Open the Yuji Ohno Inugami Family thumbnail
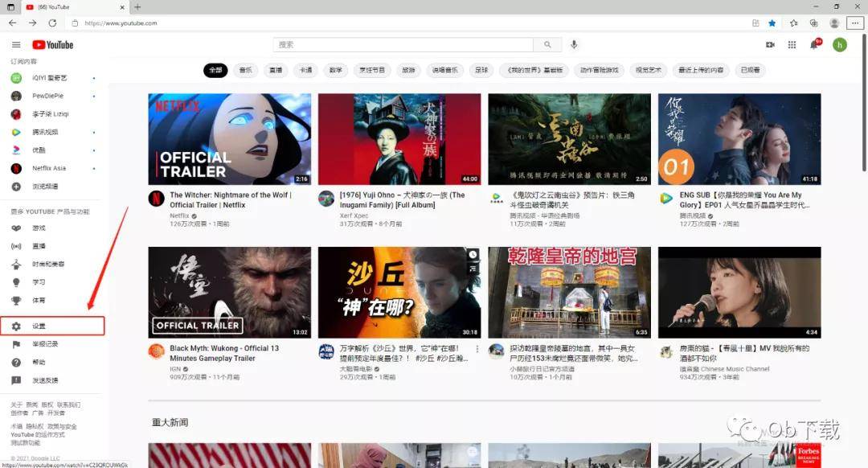The height and width of the screenshot is (468, 868). click(x=399, y=139)
